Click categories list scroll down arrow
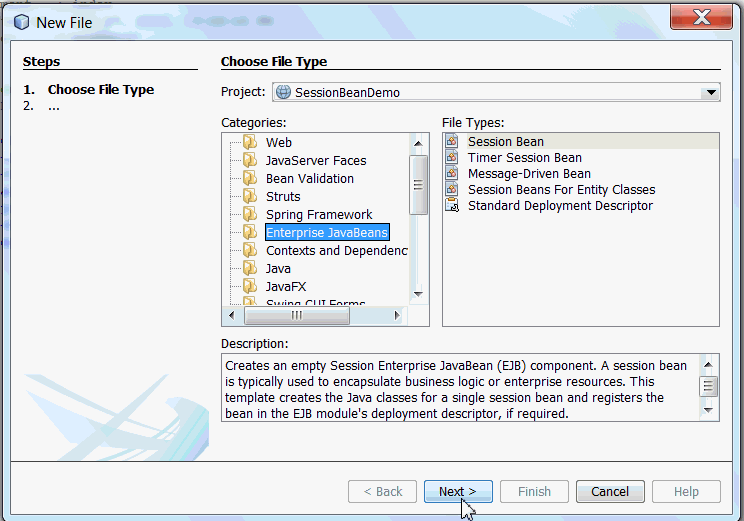The image size is (744, 521). coord(418,294)
